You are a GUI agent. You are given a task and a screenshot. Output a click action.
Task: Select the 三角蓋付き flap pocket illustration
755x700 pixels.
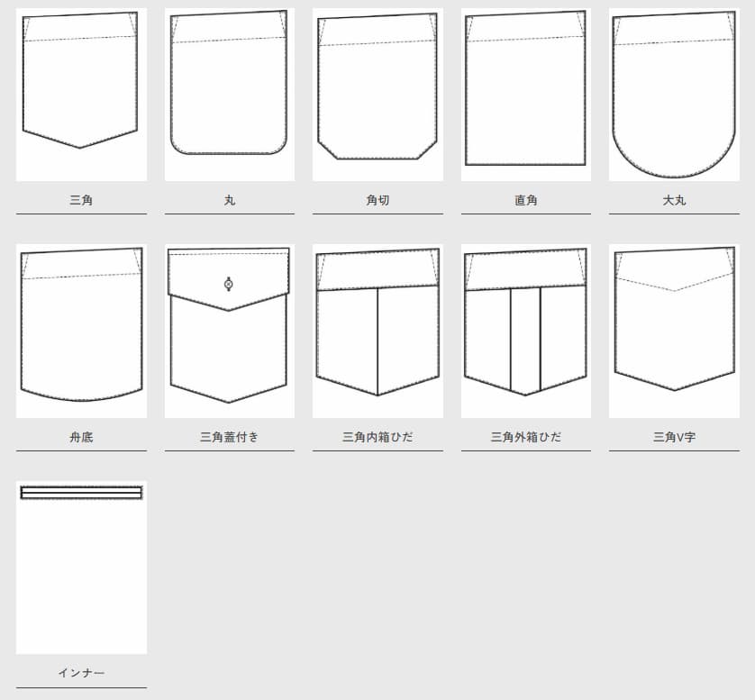click(229, 331)
